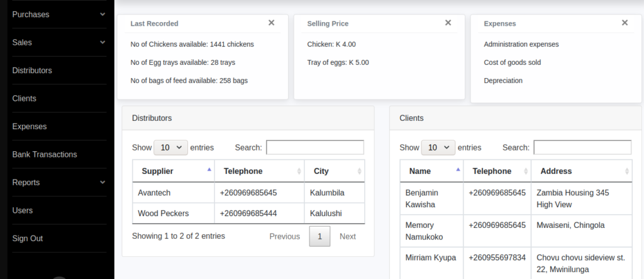The image size is (644, 279).
Task: Close the Selling Price card
Action: 448,23
